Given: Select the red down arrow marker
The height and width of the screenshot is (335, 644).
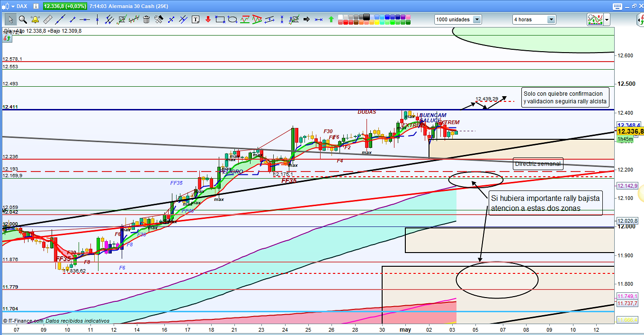Looking at the screenshot, I should (x=208, y=19).
